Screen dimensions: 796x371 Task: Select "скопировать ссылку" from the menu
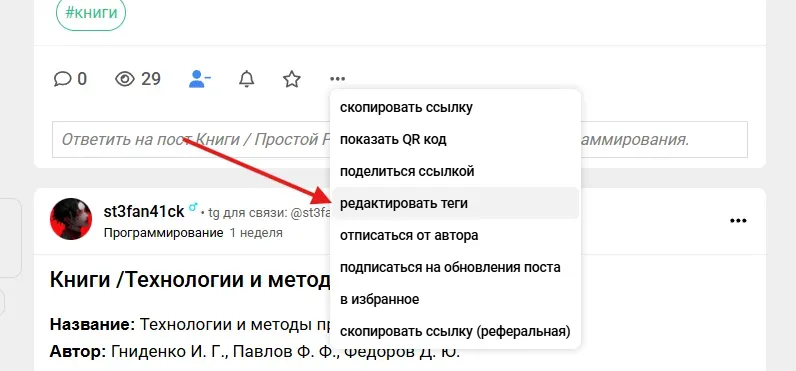click(x=455, y=108)
